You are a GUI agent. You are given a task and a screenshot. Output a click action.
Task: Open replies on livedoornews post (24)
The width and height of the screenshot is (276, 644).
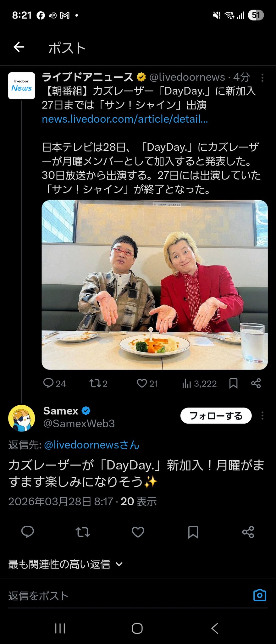point(54,383)
